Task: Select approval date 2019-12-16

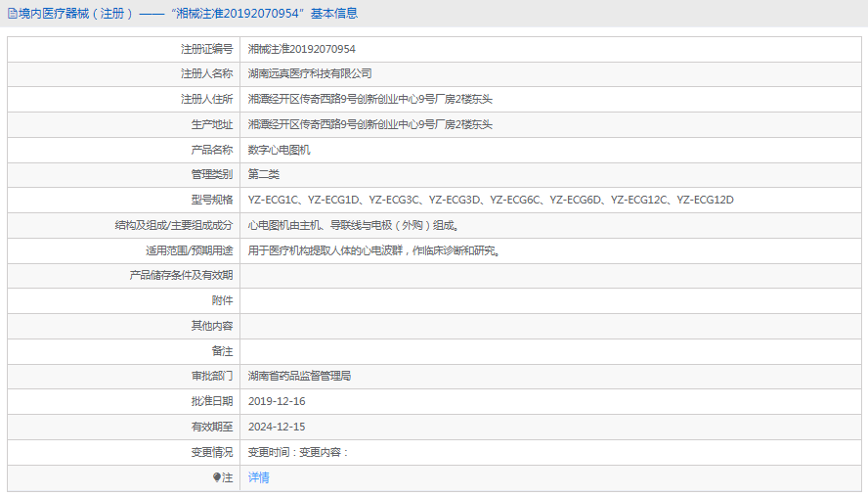Action: tap(277, 402)
